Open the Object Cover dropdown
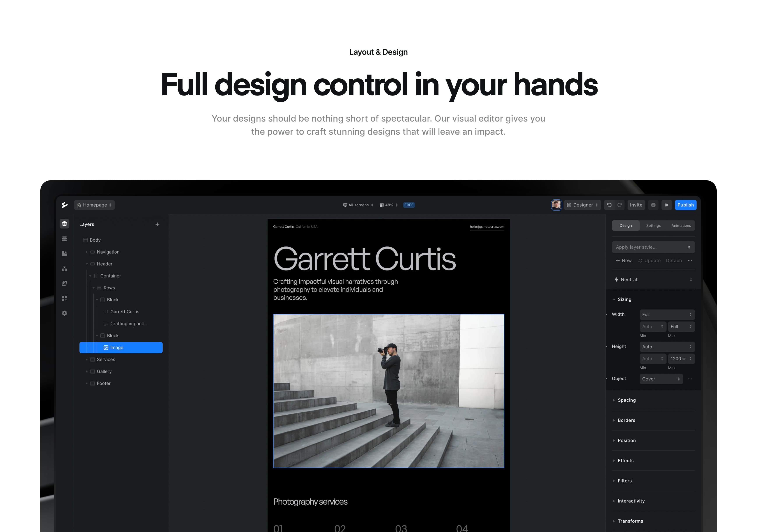Image resolution: width=757 pixels, height=532 pixels. coord(661,379)
